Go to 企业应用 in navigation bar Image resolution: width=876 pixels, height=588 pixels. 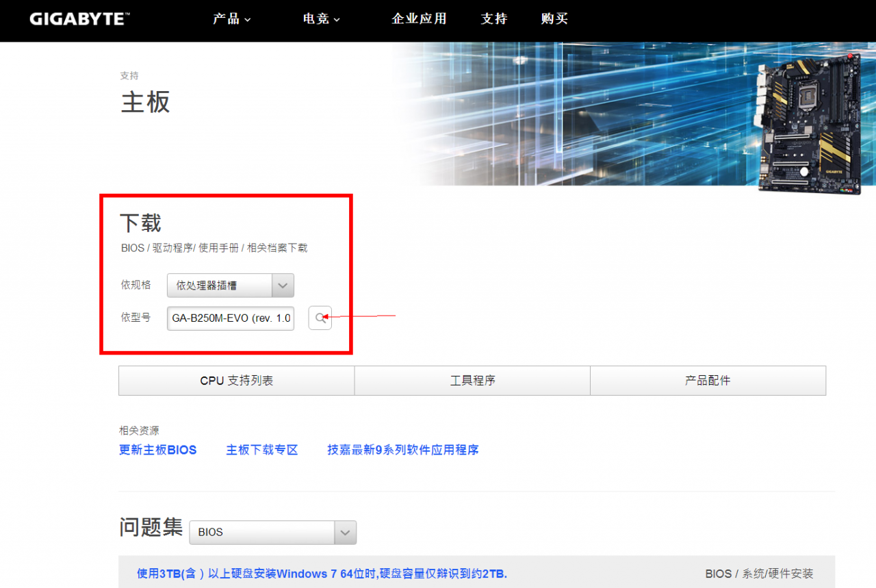pos(419,19)
